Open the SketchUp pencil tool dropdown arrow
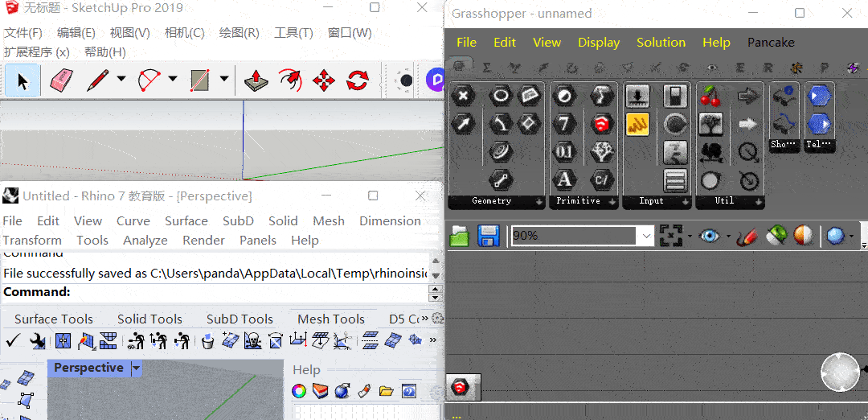The image size is (868, 420). click(x=121, y=79)
